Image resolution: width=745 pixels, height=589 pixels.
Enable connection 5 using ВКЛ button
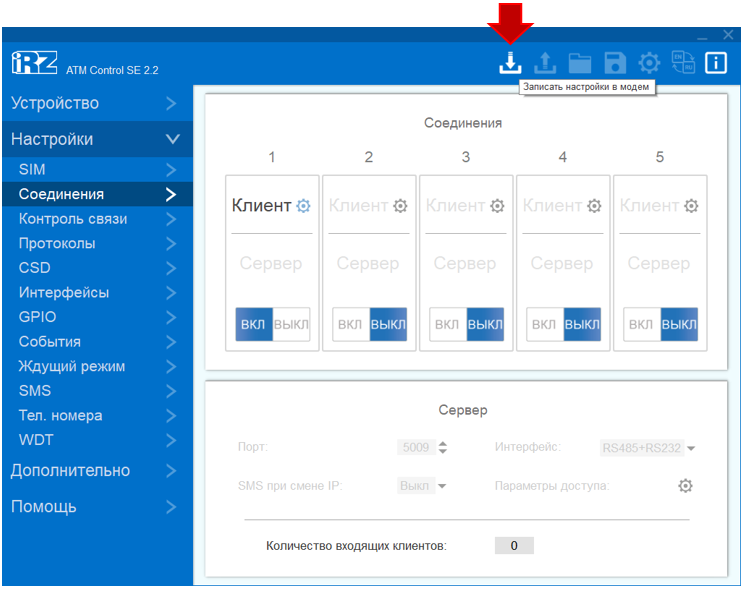[641, 324]
